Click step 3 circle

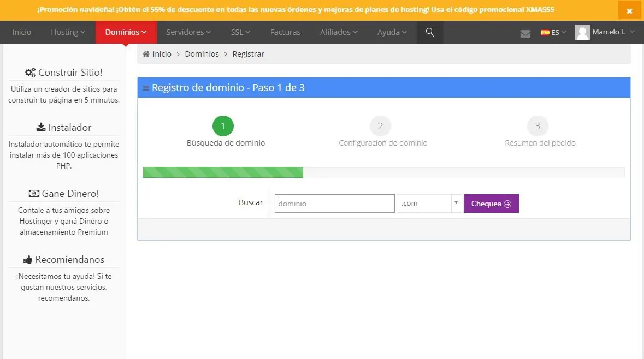537,126
